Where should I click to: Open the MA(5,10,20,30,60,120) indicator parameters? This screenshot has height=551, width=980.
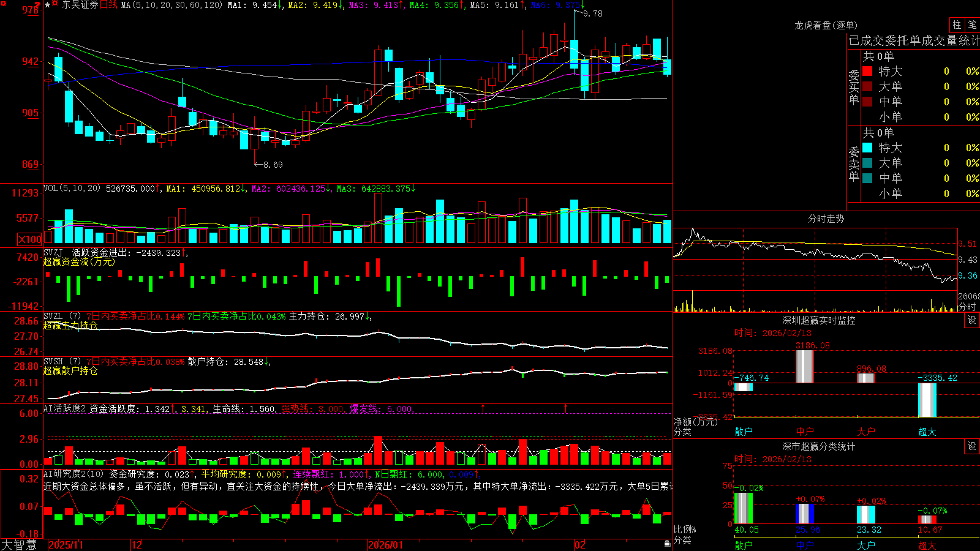pos(171,5)
